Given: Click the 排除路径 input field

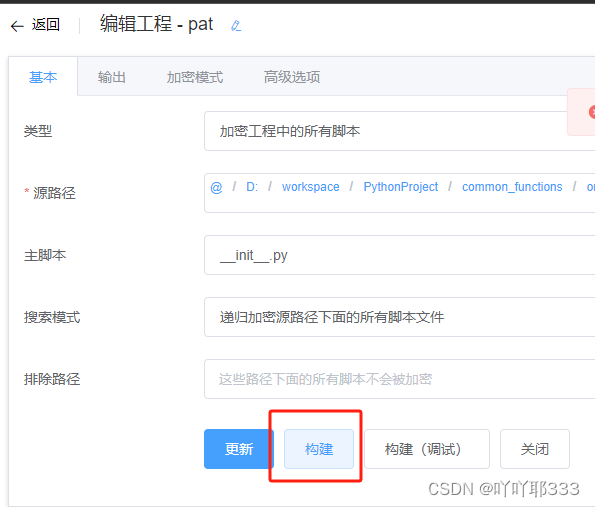Looking at the screenshot, I should click(400, 379).
